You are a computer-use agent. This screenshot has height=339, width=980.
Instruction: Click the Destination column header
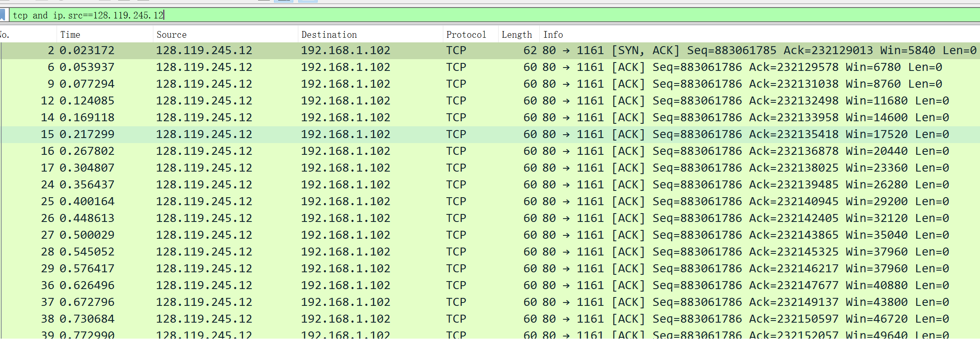(329, 35)
